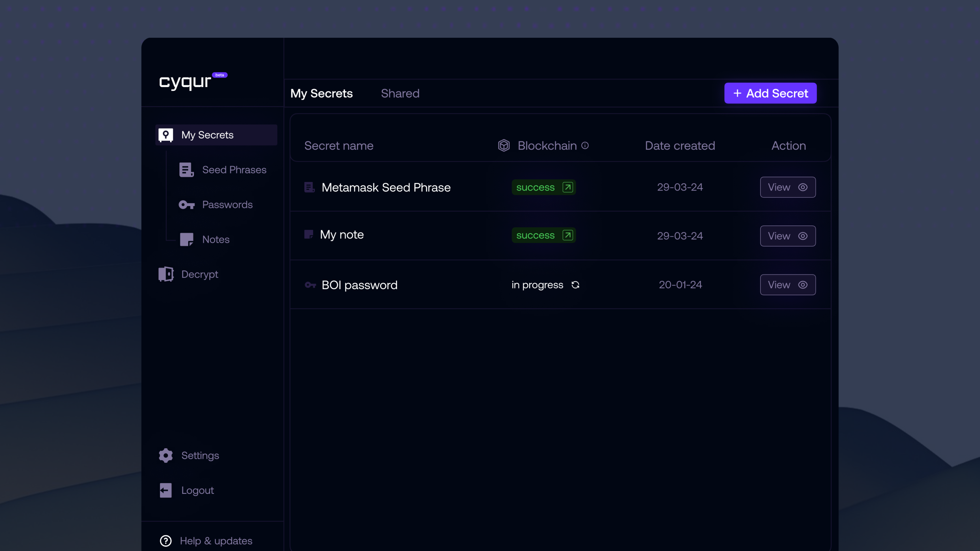
Task: Click the refresh icon beside in progress
Action: (x=575, y=285)
